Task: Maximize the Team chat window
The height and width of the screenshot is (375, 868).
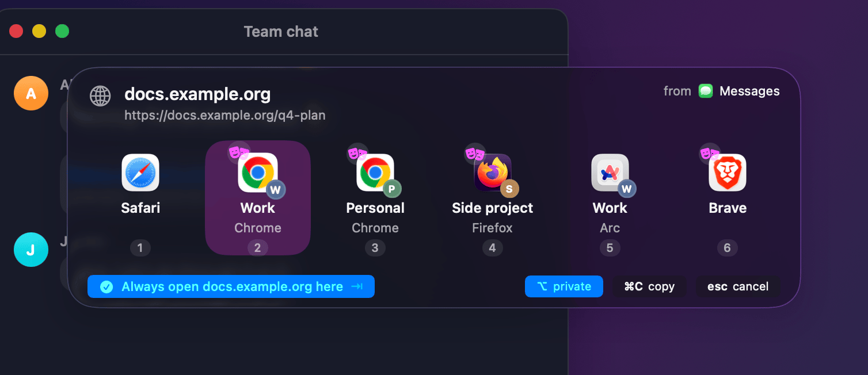Action: pyautogui.click(x=62, y=31)
